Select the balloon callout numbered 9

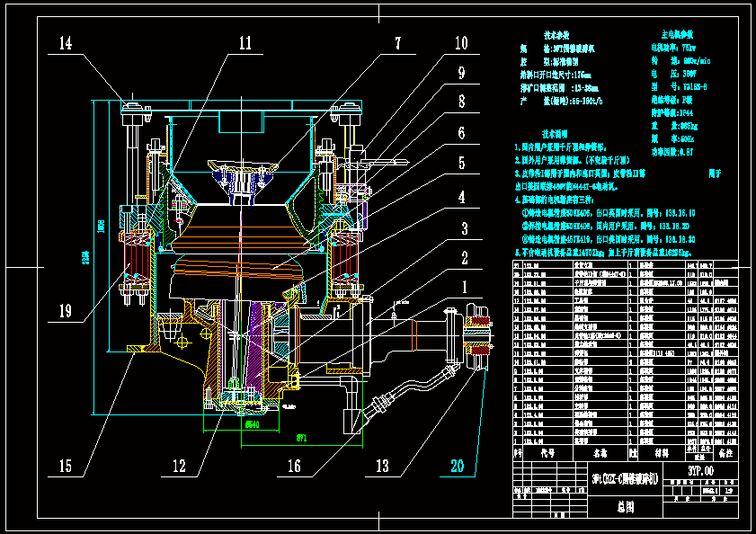pyautogui.click(x=462, y=72)
